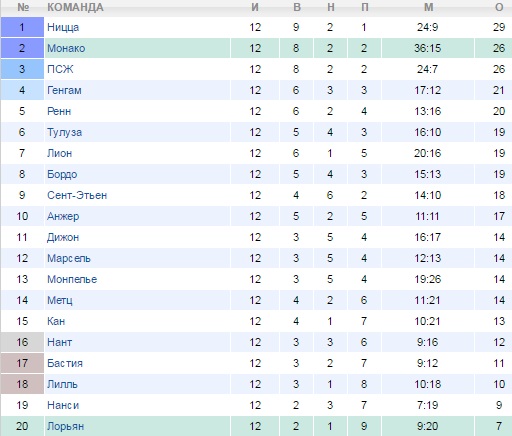The width and height of the screenshot is (512, 436).
Task: Click the М goals column header
Action: point(428,7)
